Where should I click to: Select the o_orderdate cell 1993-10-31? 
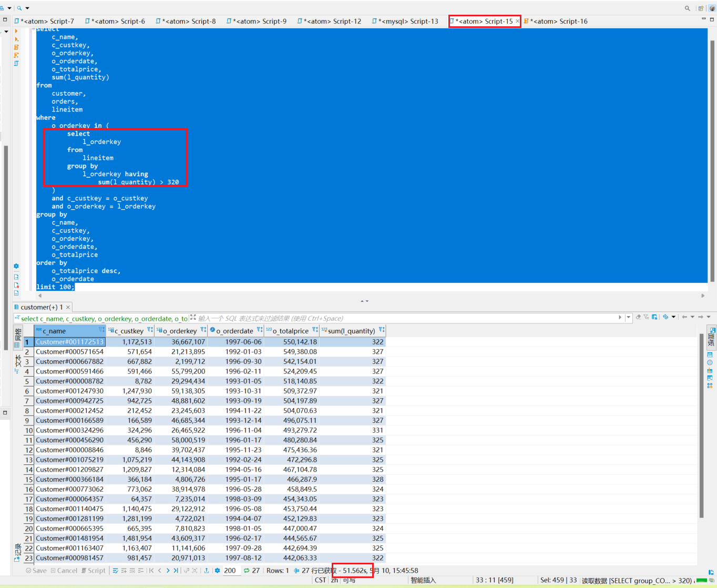(x=235, y=391)
